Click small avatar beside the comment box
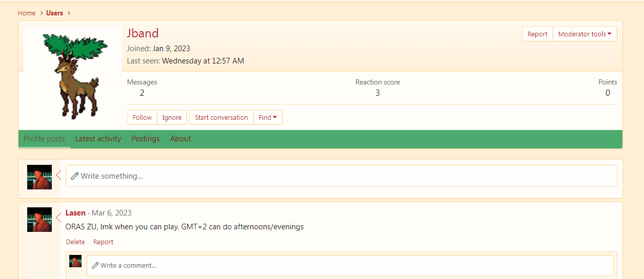 [75, 261]
